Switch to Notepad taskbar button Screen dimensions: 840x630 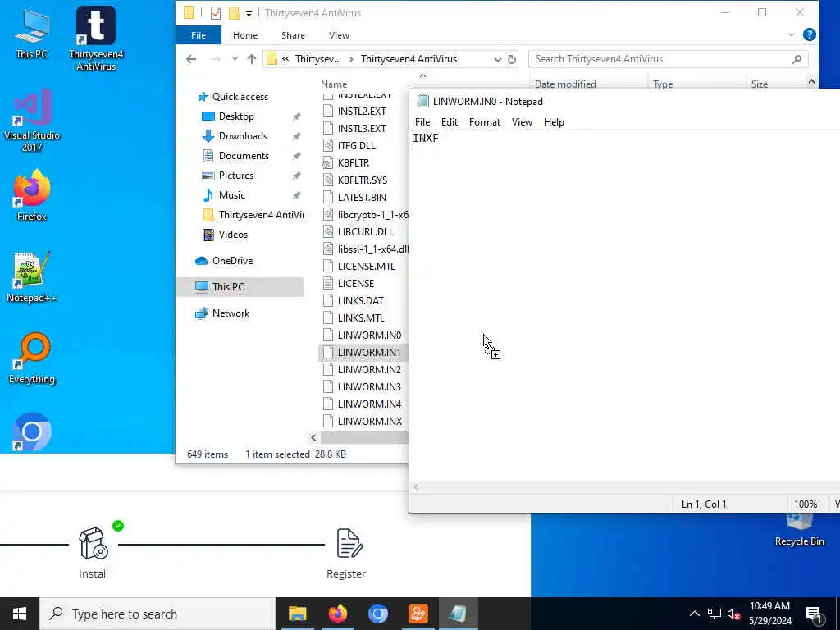[x=458, y=614]
